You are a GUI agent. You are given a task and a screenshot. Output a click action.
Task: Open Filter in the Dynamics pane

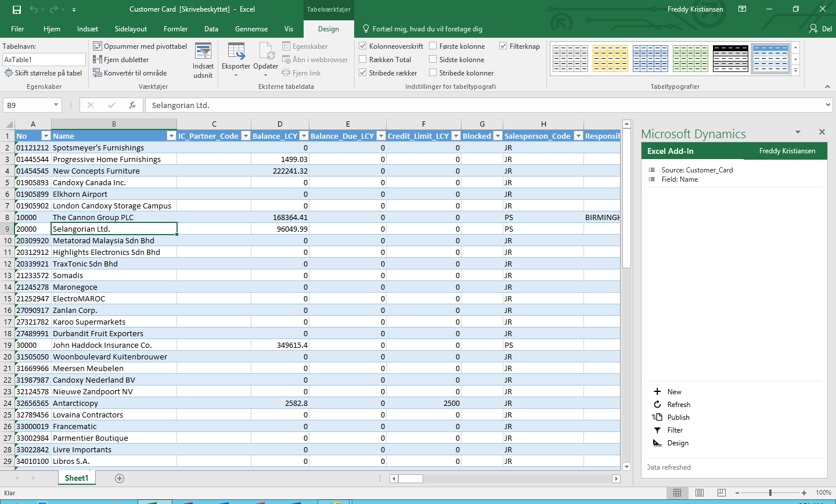(675, 430)
